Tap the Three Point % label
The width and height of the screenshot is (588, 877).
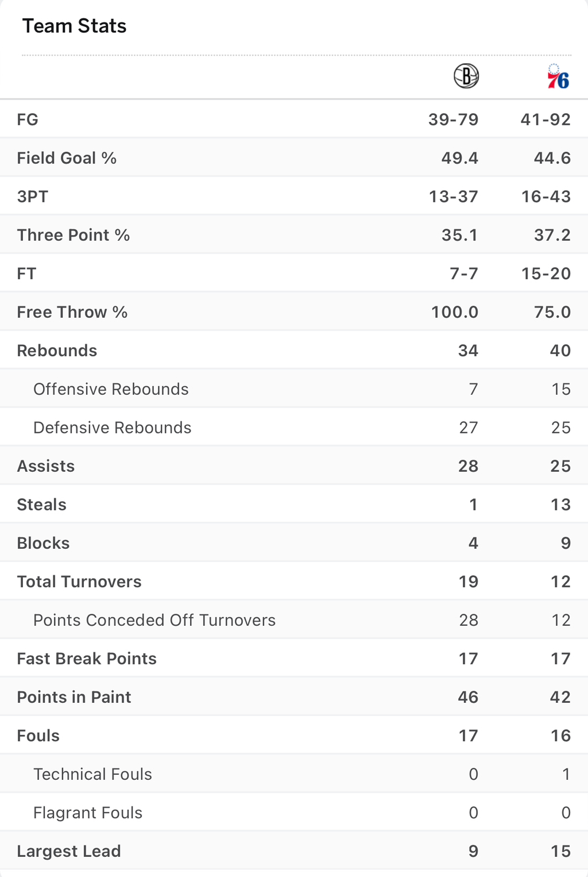(73, 235)
